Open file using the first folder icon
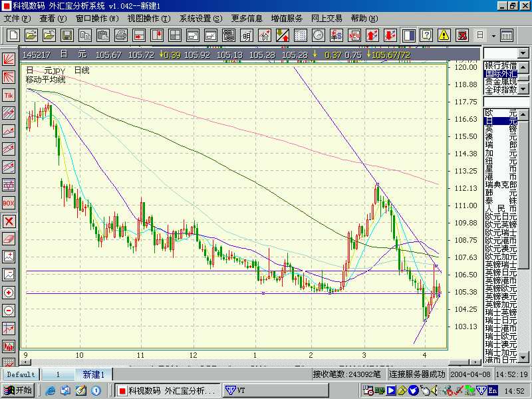 click(31, 35)
